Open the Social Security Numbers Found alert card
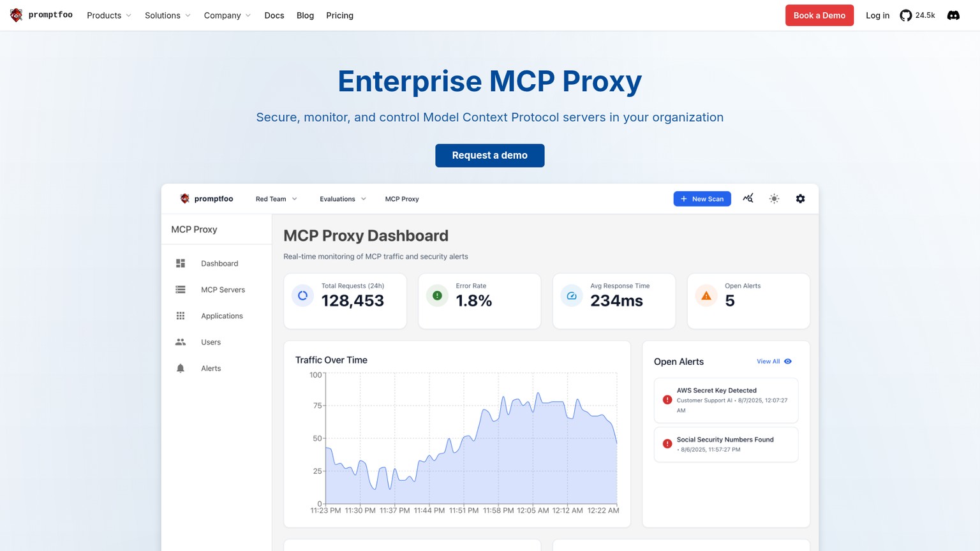 [x=726, y=444]
